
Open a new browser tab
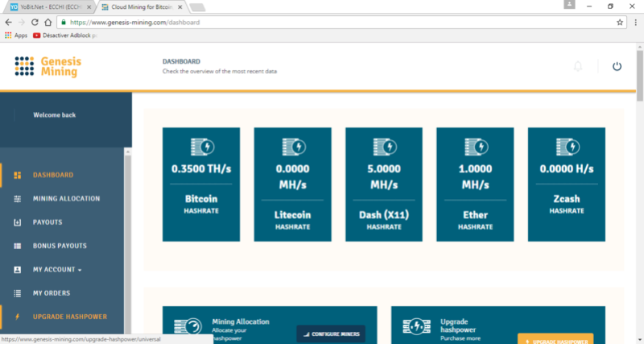click(197, 7)
